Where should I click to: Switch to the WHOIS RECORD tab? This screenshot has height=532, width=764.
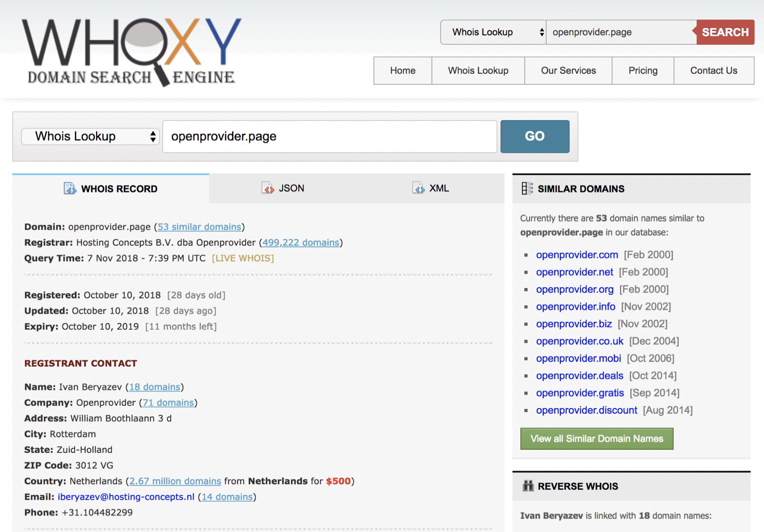click(x=111, y=189)
